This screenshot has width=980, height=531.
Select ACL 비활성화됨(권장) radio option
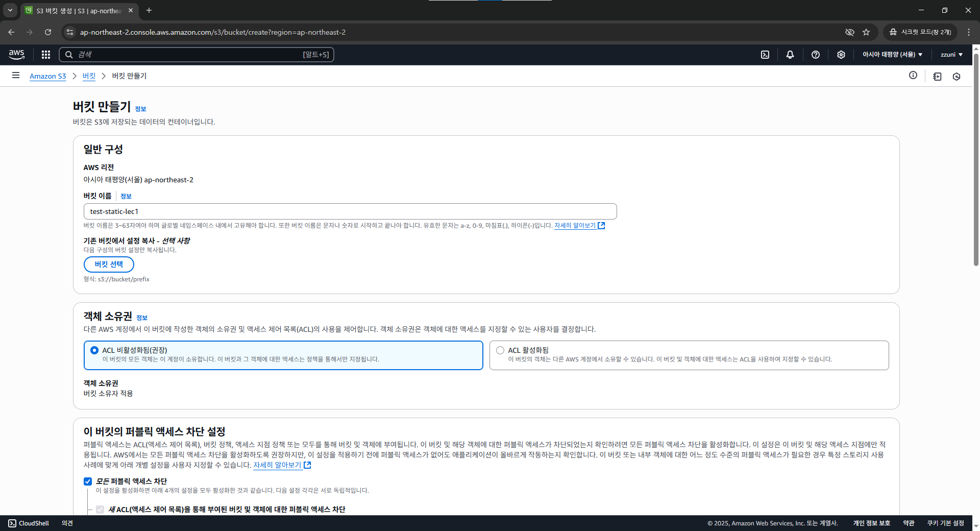point(94,350)
